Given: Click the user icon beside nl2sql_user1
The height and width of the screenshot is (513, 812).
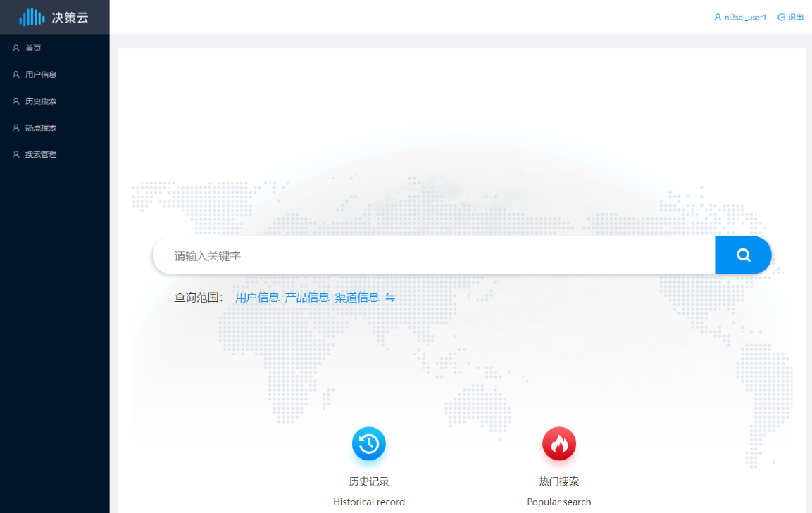Looking at the screenshot, I should pyautogui.click(x=718, y=18).
